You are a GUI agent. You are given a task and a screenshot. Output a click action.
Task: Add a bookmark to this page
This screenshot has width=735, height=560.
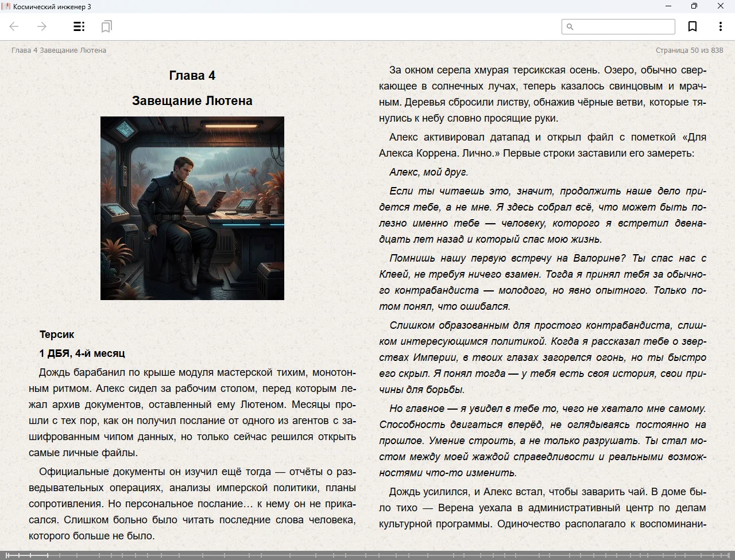(x=693, y=26)
